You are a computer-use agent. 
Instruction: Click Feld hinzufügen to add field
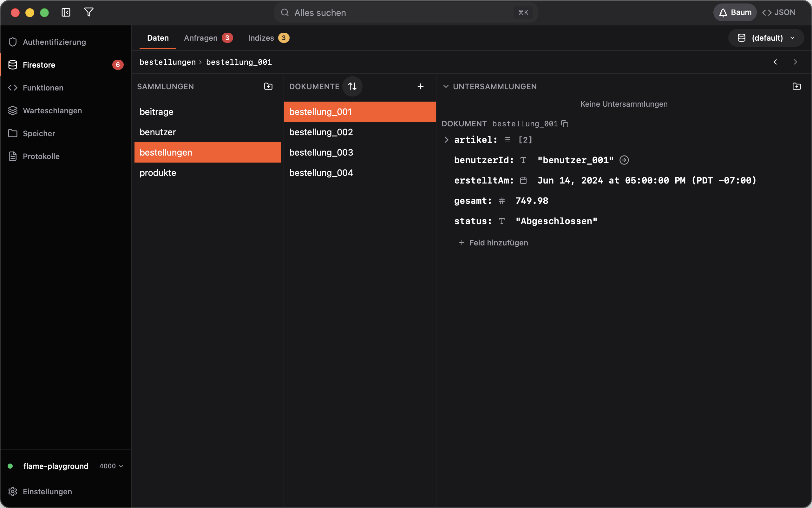click(x=493, y=243)
